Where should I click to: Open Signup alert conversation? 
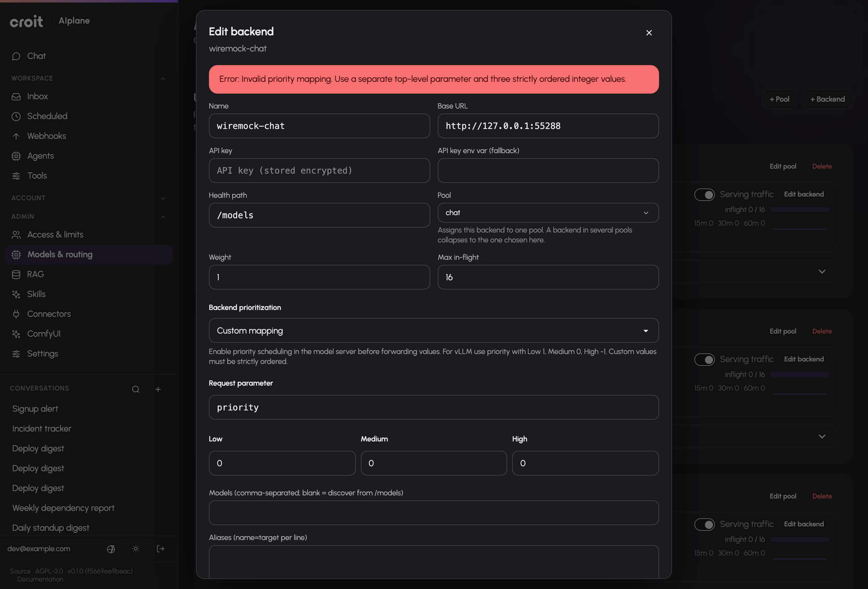pyautogui.click(x=35, y=409)
